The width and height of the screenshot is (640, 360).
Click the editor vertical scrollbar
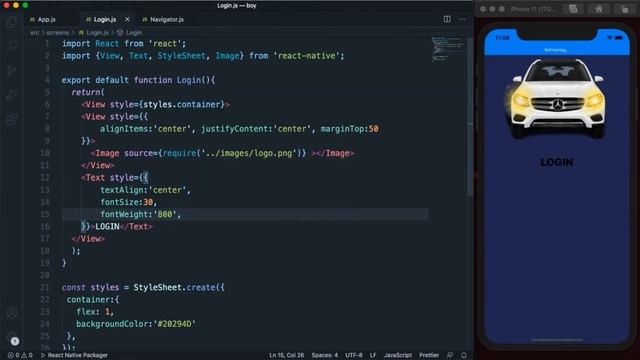click(470, 116)
